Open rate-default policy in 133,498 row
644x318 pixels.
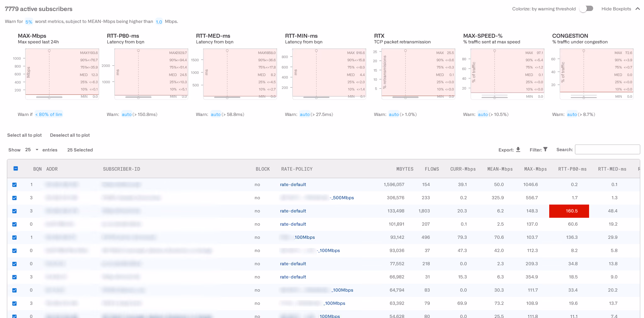(293, 211)
